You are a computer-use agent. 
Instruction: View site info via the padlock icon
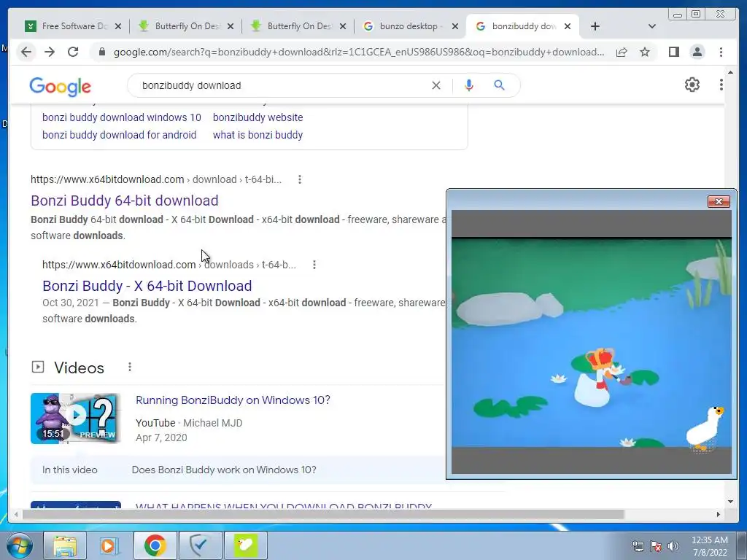pos(101,52)
